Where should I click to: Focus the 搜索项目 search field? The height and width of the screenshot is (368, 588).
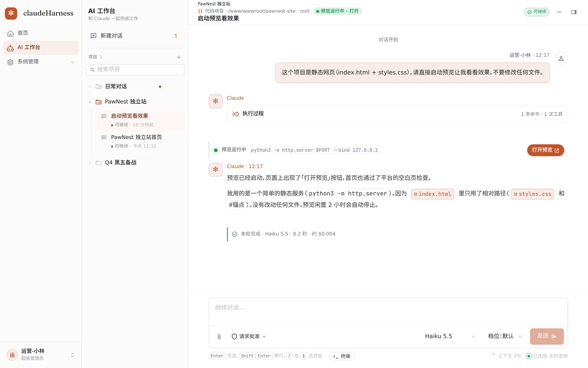[135, 70]
